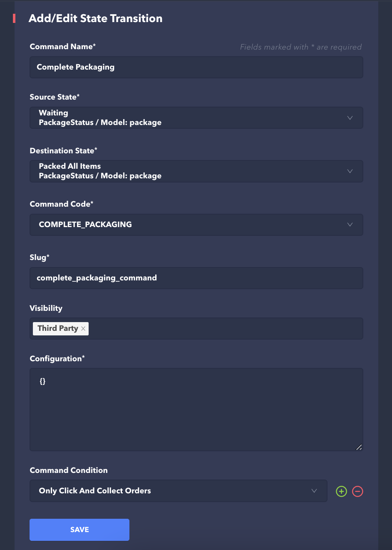Image resolution: width=392 pixels, height=550 pixels.
Task: Open the Command Code dropdown chevron
Action: pyautogui.click(x=350, y=225)
